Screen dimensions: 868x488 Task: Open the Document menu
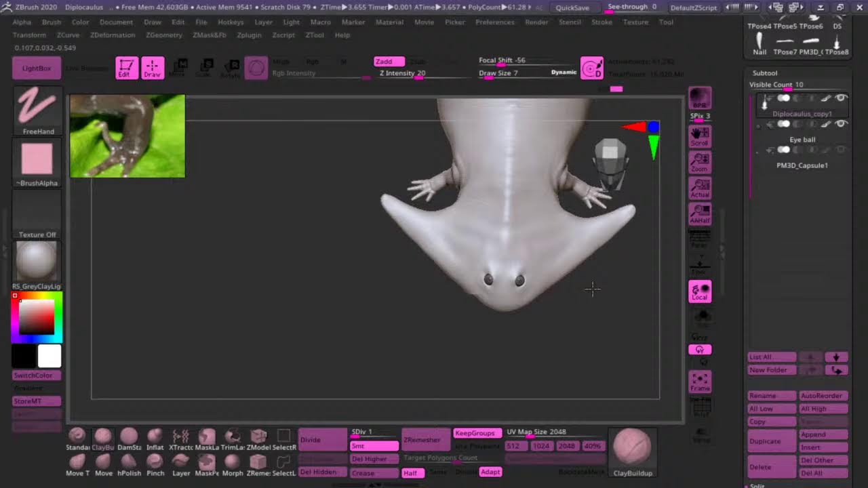[116, 22]
